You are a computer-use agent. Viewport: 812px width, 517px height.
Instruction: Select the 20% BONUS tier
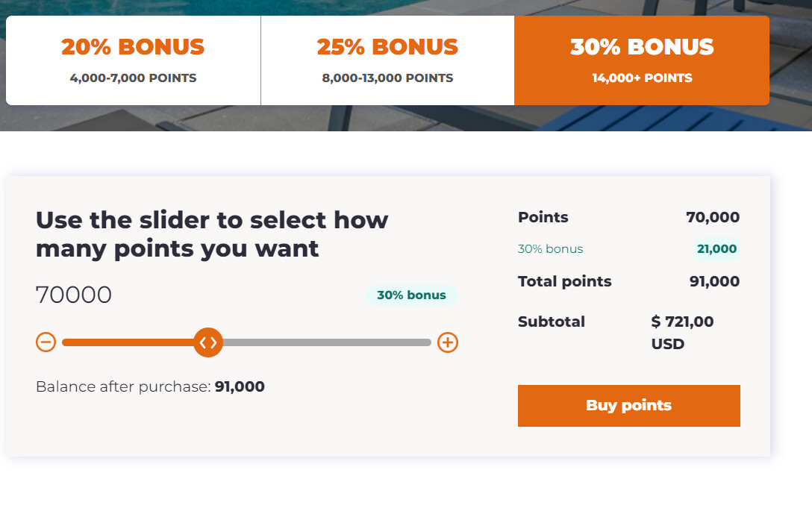click(133, 60)
